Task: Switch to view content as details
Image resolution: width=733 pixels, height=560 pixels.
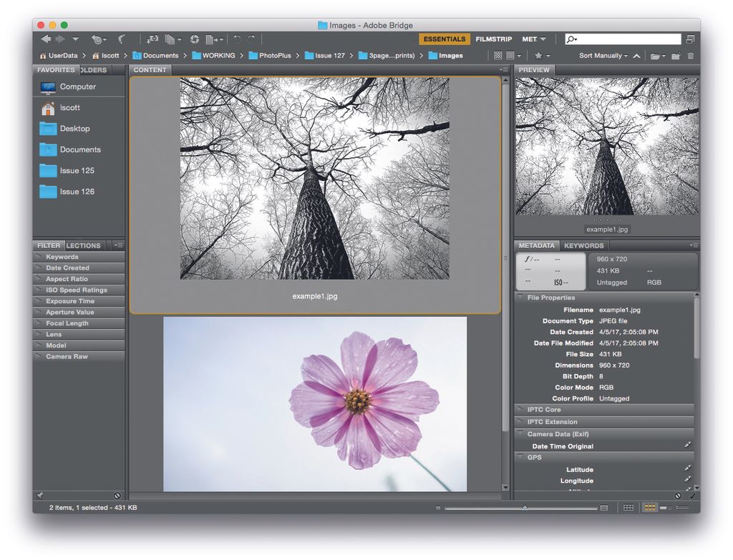Action: 666,508
